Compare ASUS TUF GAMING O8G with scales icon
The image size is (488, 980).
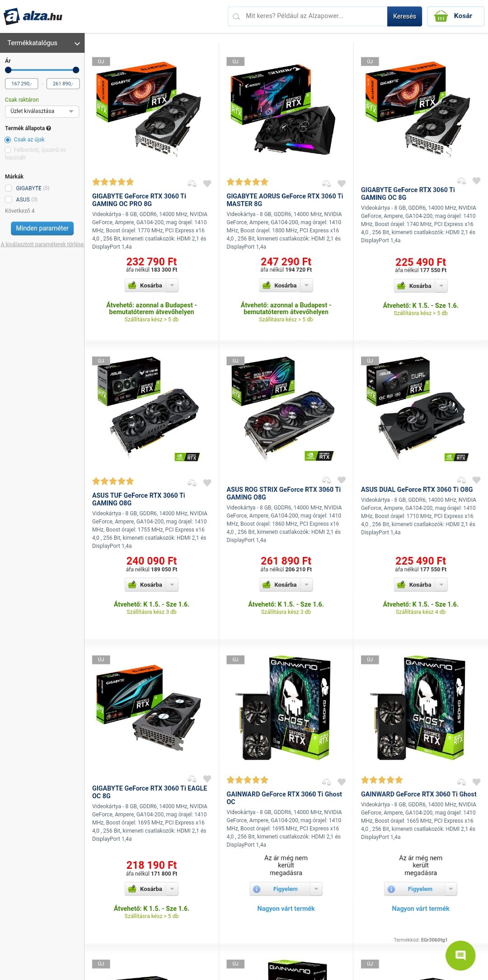[192, 483]
